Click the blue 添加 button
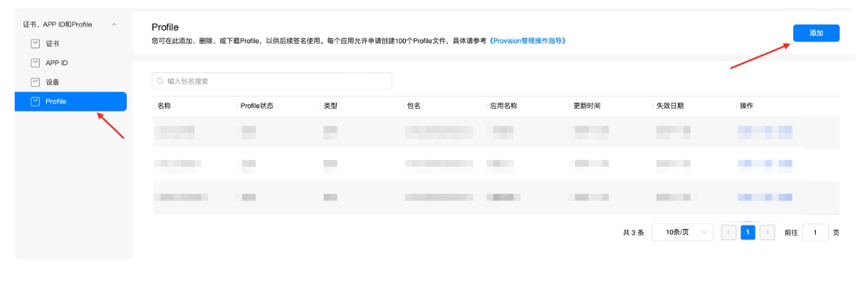The image size is (868, 284). [x=816, y=33]
